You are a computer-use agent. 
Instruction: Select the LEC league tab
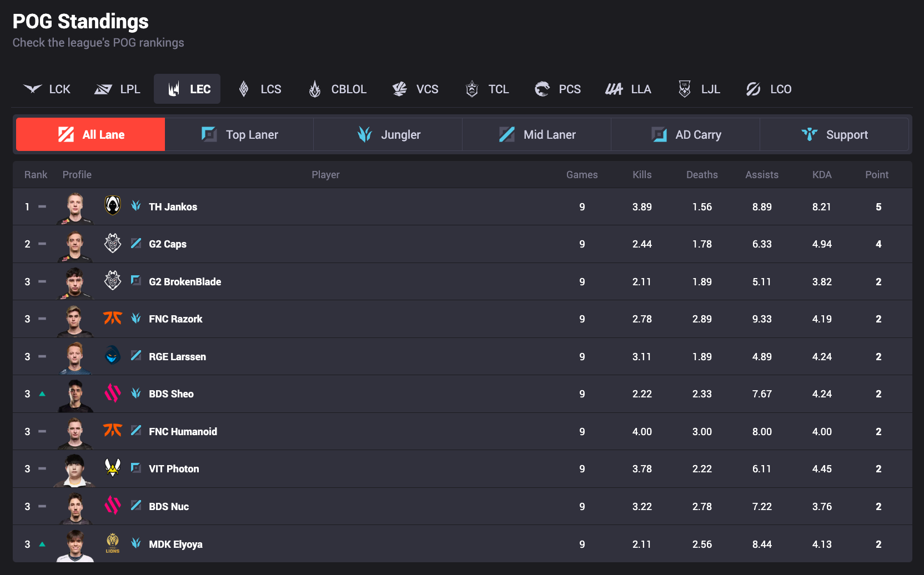click(187, 89)
